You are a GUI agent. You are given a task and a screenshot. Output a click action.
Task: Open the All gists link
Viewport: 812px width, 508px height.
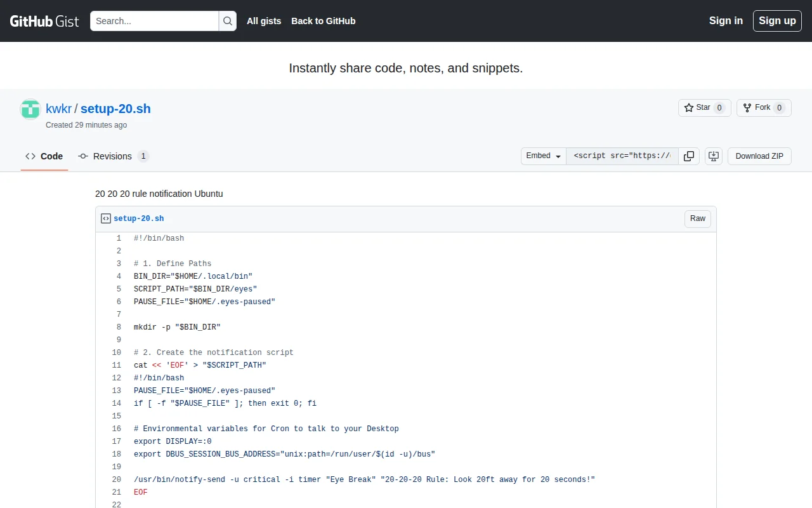pyautogui.click(x=264, y=21)
